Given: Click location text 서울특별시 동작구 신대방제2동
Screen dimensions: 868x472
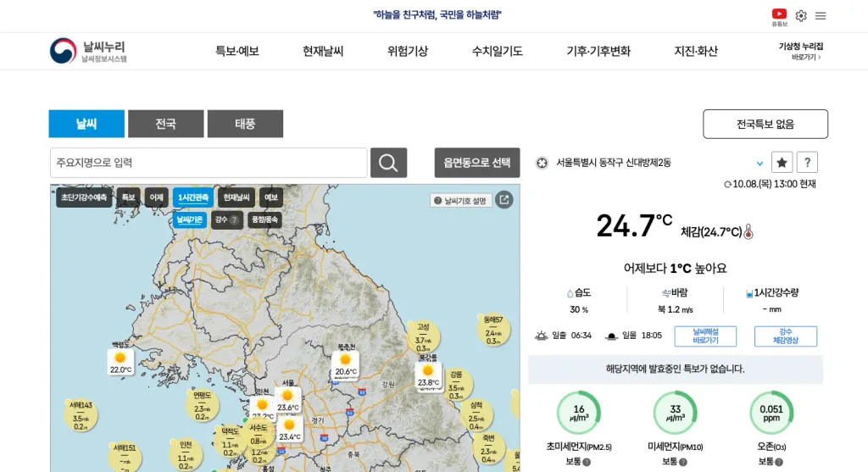Looking at the screenshot, I should (614, 163).
